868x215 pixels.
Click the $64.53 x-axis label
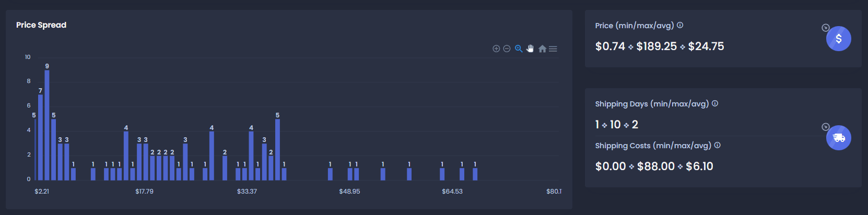click(452, 192)
